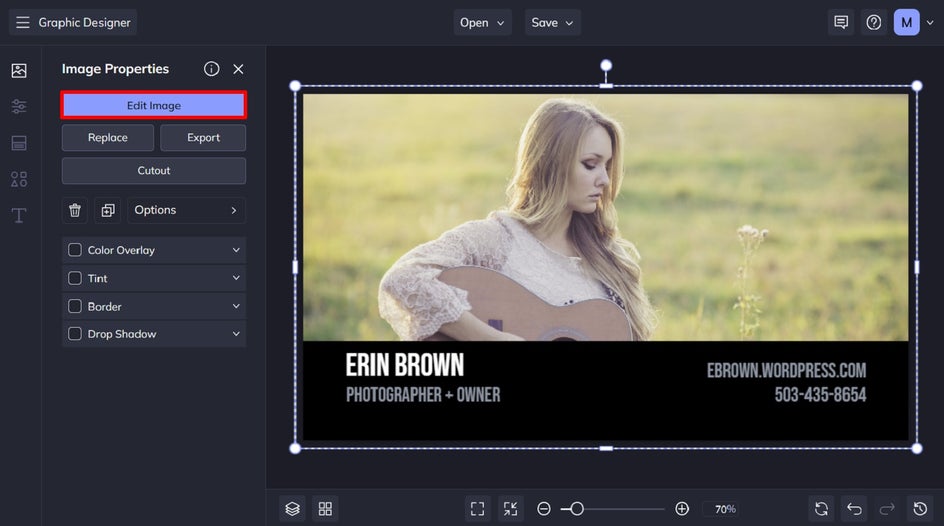The width and height of the screenshot is (944, 526).
Task: Open the Layers icon in bottom bar
Action: tap(292, 509)
